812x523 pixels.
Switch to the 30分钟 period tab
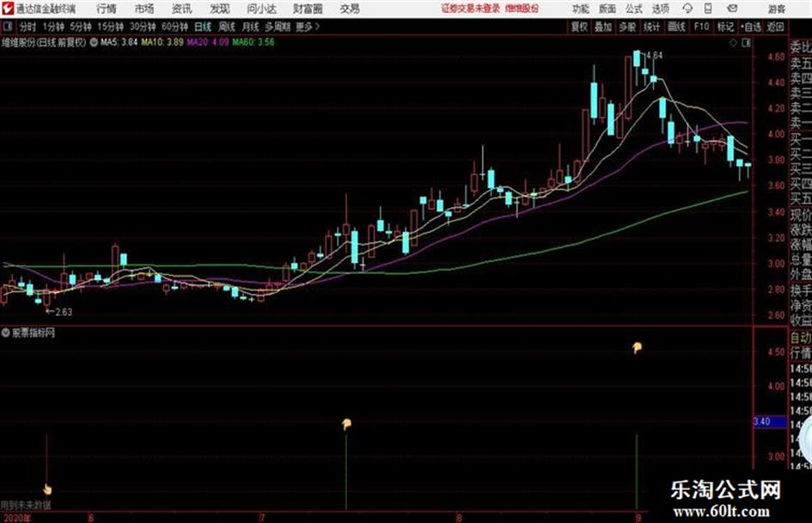(143, 27)
